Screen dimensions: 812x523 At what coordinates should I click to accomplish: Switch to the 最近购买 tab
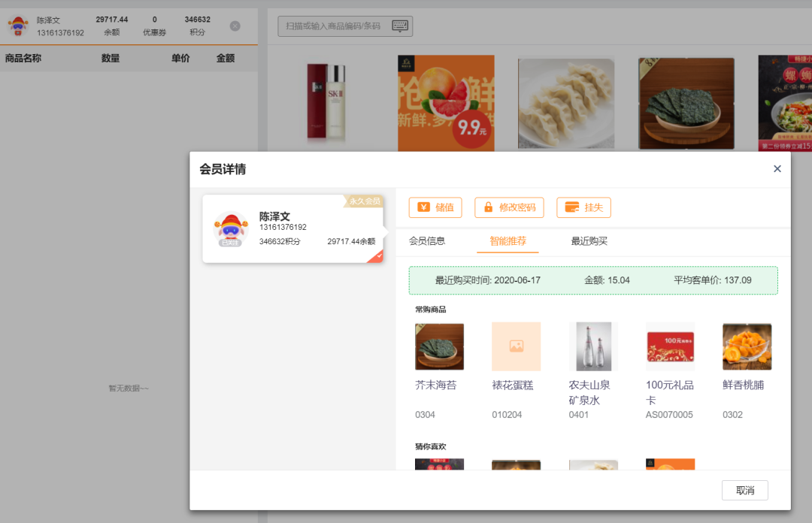(x=589, y=240)
